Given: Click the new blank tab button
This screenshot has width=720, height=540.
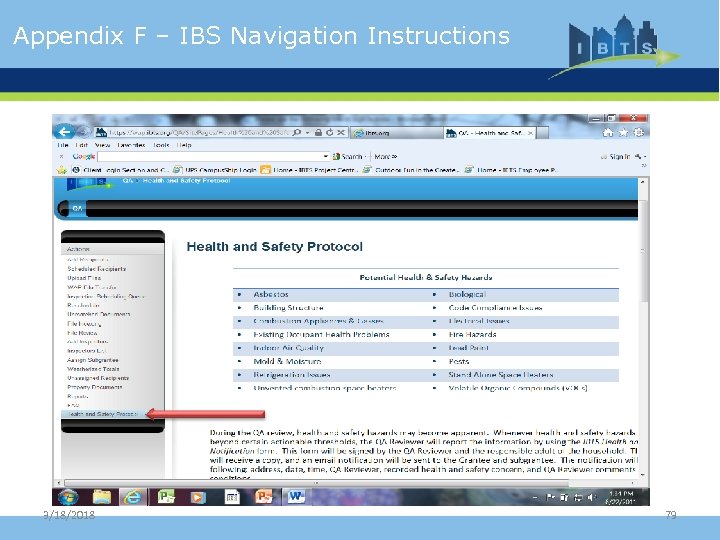Looking at the screenshot, I should point(543,133).
